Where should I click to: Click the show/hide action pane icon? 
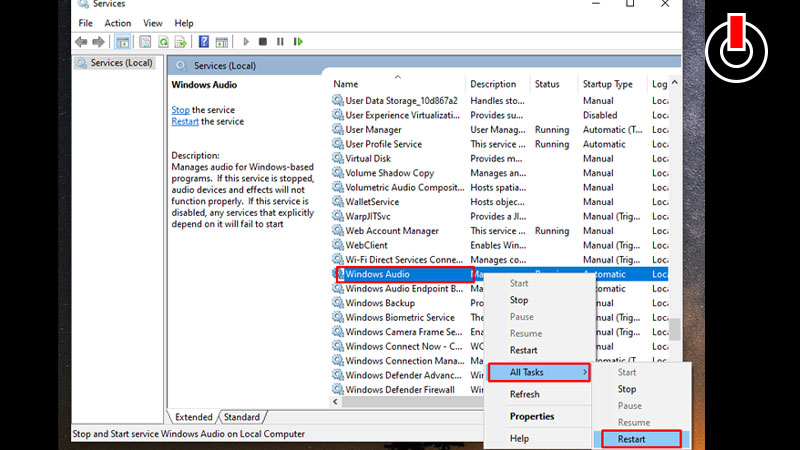(x=221, y=42)
